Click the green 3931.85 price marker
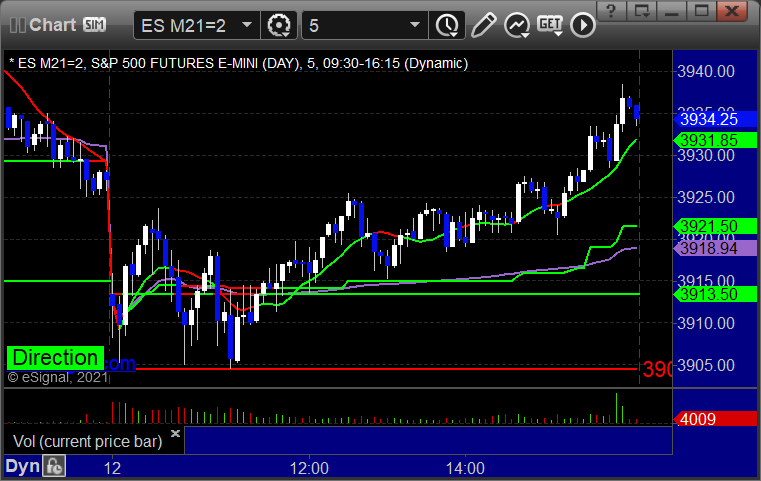The height and width of the screenshot is (481, 761). 715,140
